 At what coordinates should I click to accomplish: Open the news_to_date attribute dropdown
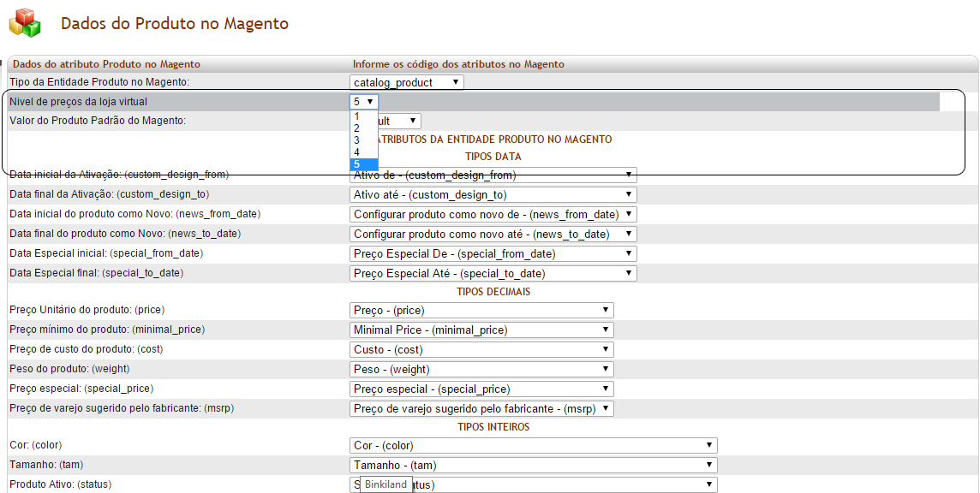click(493, 235)
